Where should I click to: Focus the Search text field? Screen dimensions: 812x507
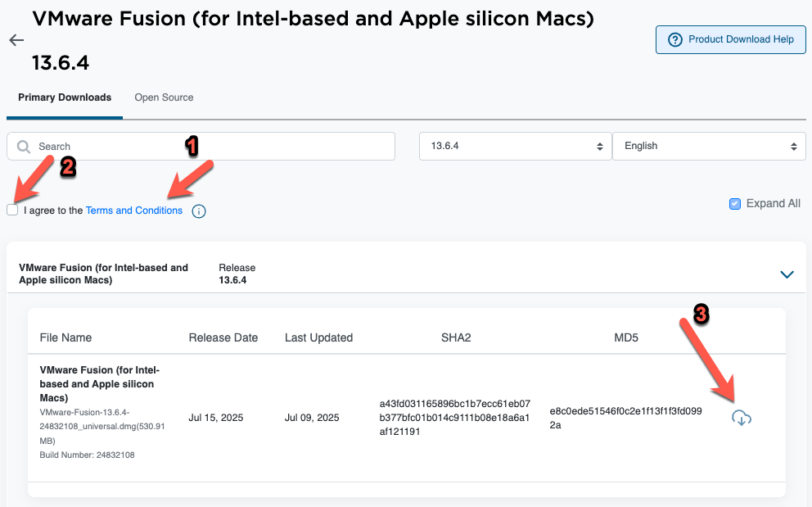click(x=213, y=147)
